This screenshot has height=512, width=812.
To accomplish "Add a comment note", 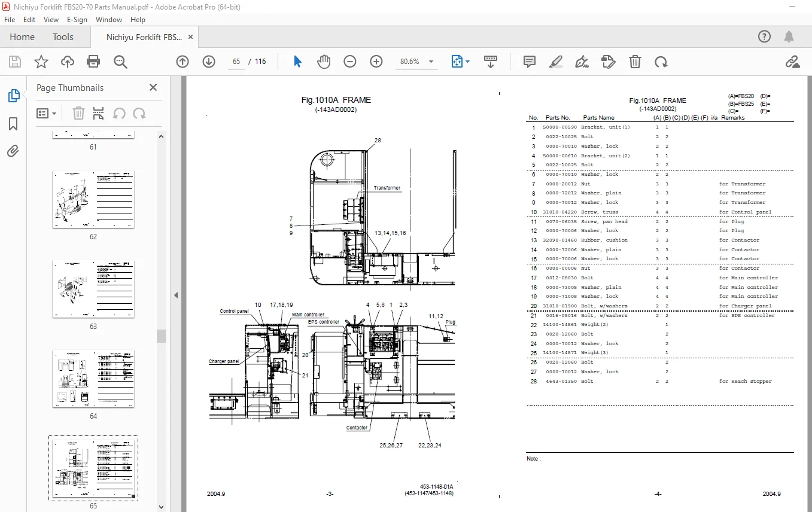I will pyautogui.click(x=529, y=62).
